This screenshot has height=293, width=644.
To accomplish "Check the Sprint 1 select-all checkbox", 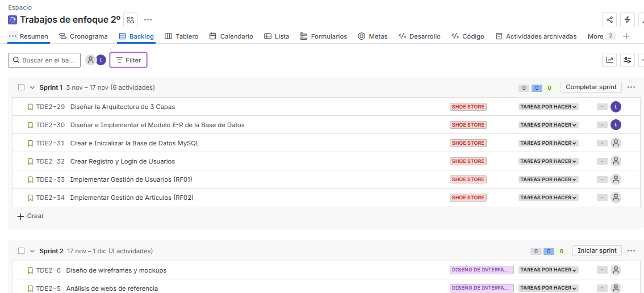I will pyautogui.click(x=22, y=87).
